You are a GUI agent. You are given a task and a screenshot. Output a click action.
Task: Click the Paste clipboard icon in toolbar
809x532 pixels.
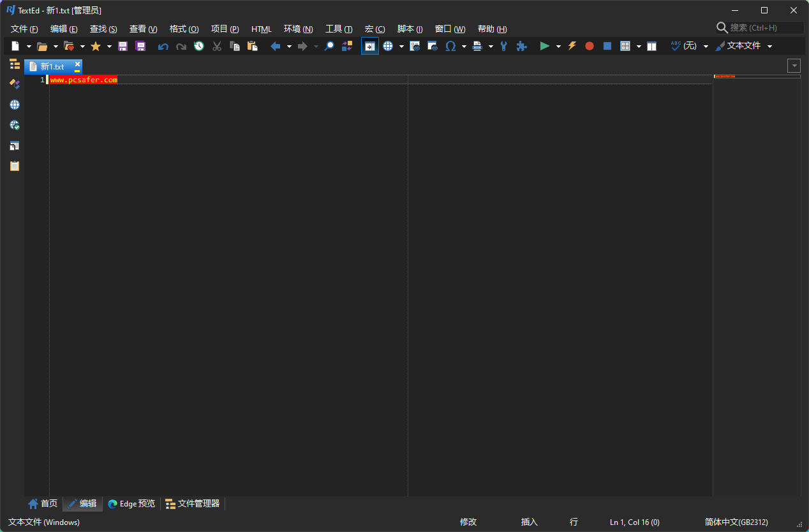coord(253,46)
